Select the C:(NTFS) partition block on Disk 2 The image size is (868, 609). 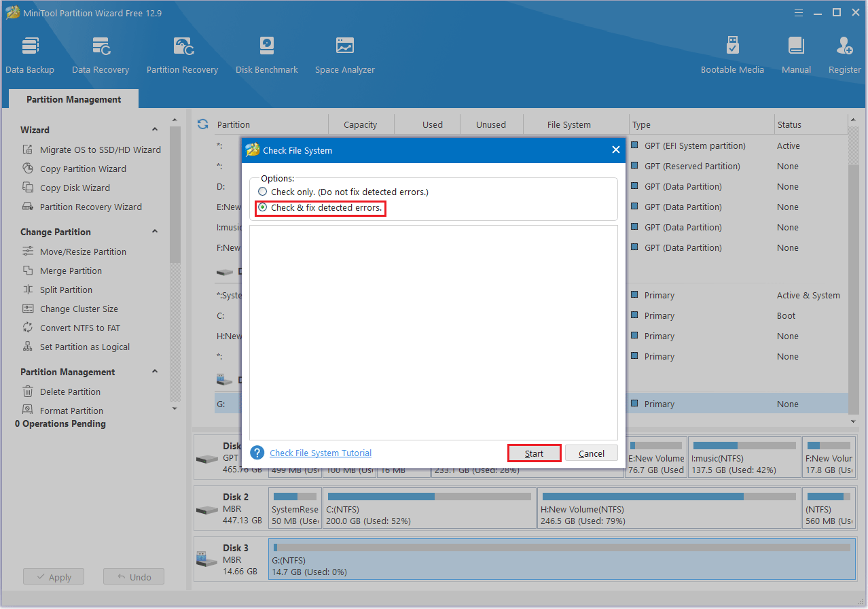(x=429, y=508)
